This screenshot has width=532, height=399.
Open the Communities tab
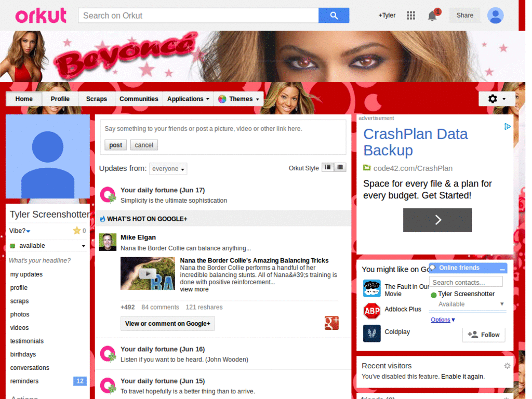point(139,99)
